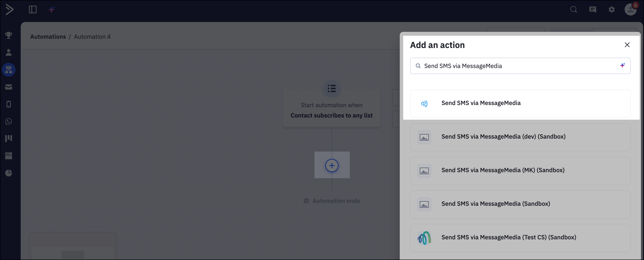Toggle the sidebar panel icon
The image size is (644, 260).
[x=33, y=10]
